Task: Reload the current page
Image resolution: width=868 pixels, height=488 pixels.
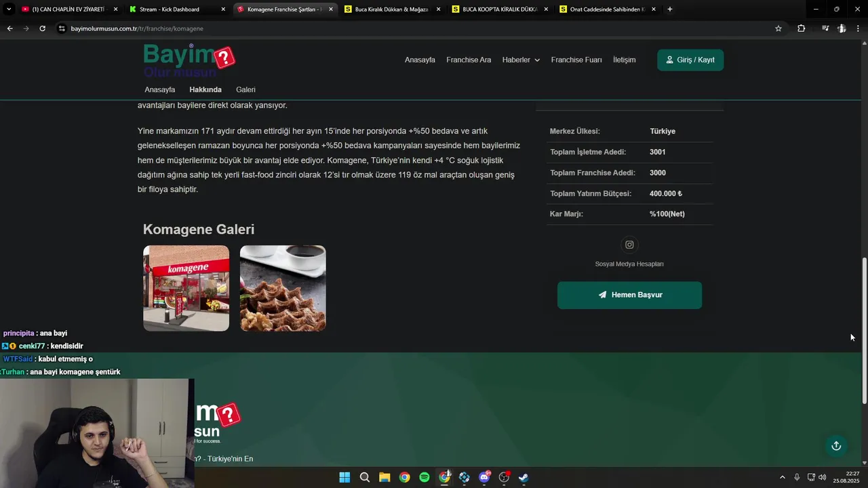Action: point(42,28)
